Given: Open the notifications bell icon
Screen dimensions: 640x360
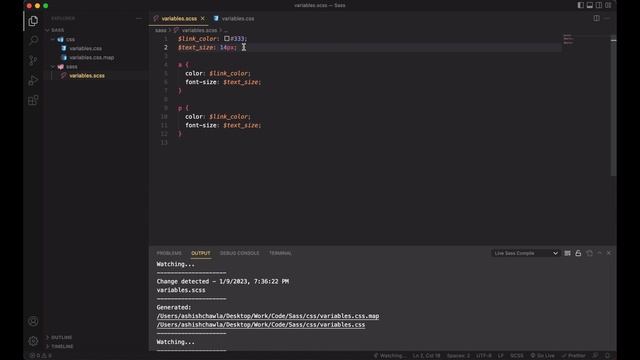Looking at the screenshot, I should point(607,356).
